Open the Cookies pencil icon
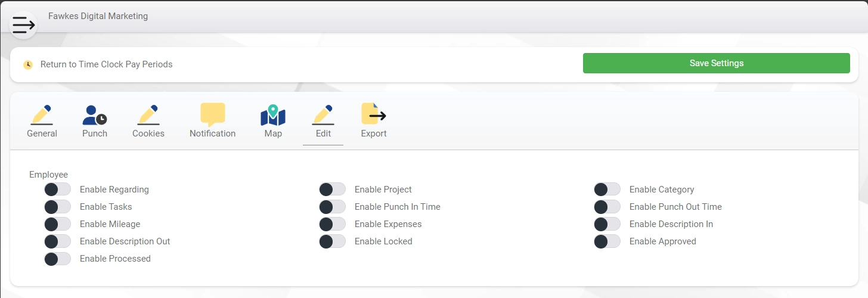Viewport: 868px width, 298px height. pyautogui.click(x=148, y=114)
